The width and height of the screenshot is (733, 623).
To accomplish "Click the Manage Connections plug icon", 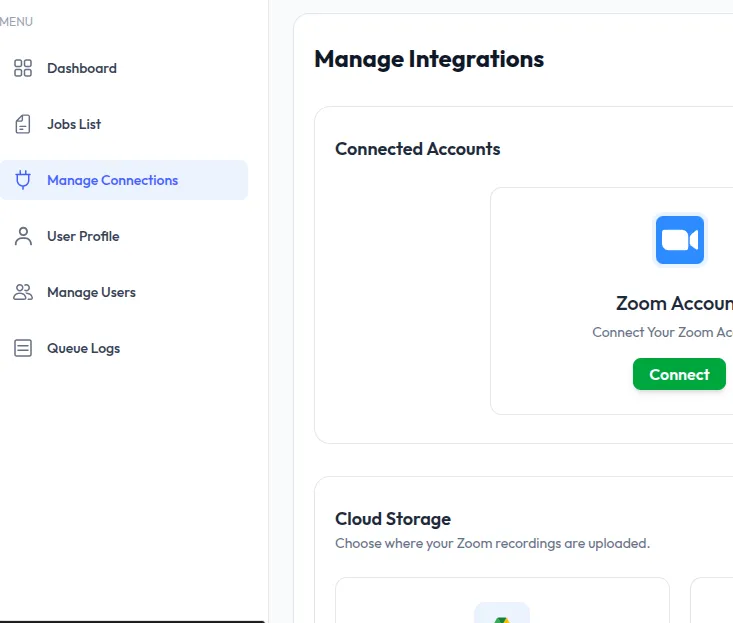I will pyautogui.click(x=23, y=180).
